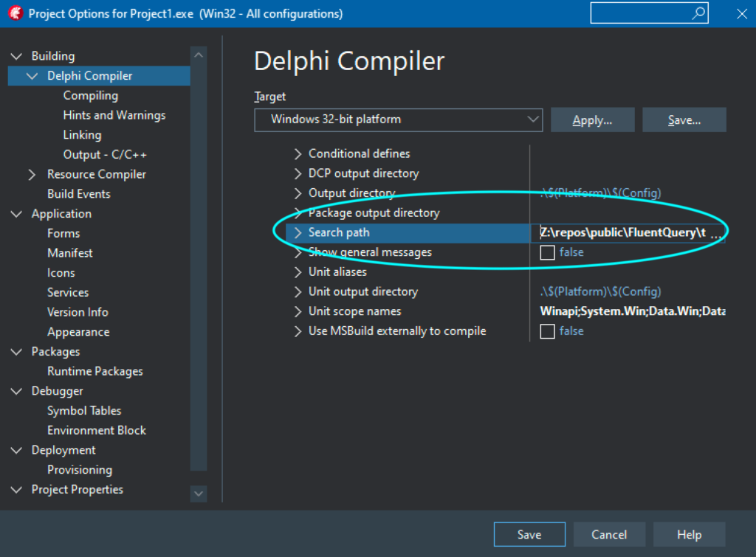Screen dimensions: 756x557
Task: Collapse the Deployment tree node
Action: (16, 451)
